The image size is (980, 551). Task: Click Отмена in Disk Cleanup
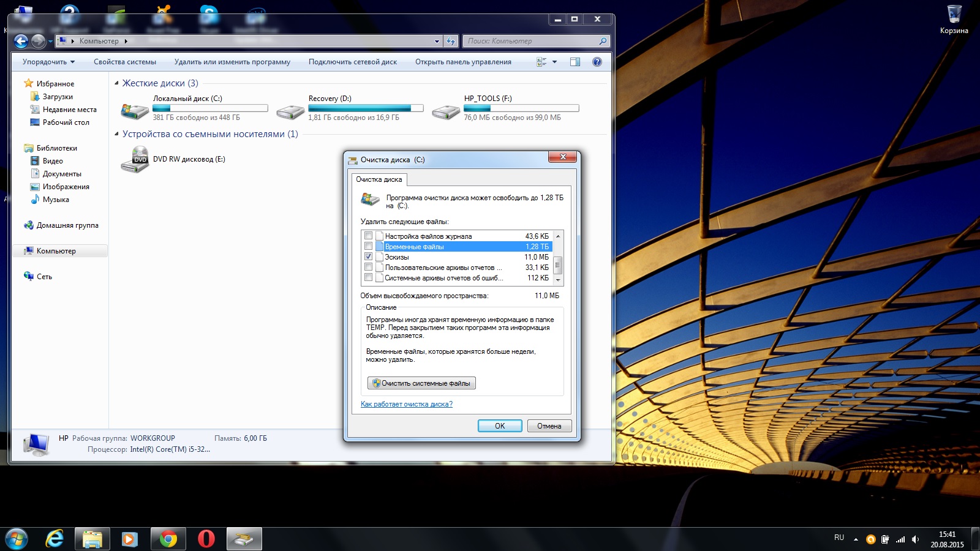point(549,426)
